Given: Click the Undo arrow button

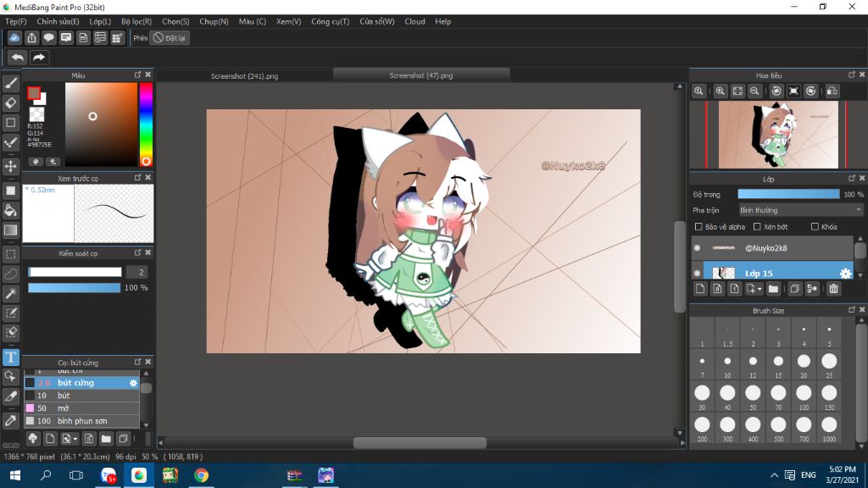Looking at the screenshot, I should [x=18, y=58].
